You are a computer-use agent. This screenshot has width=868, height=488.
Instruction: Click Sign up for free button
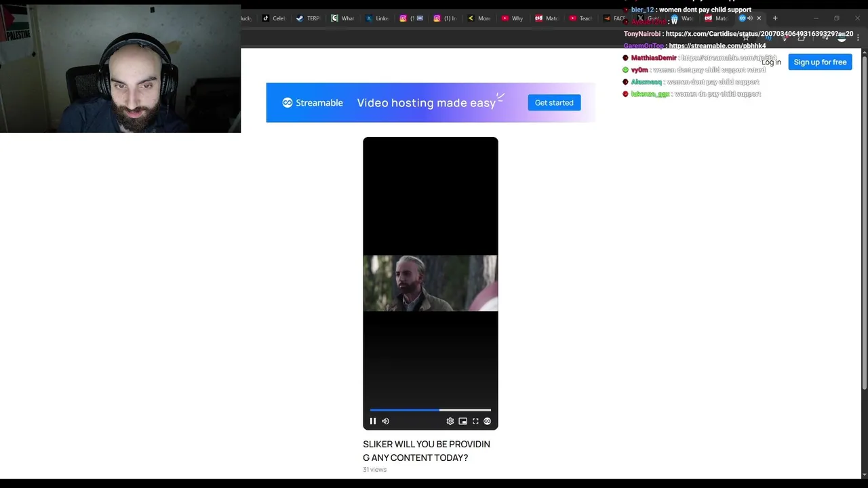[820, 62]
